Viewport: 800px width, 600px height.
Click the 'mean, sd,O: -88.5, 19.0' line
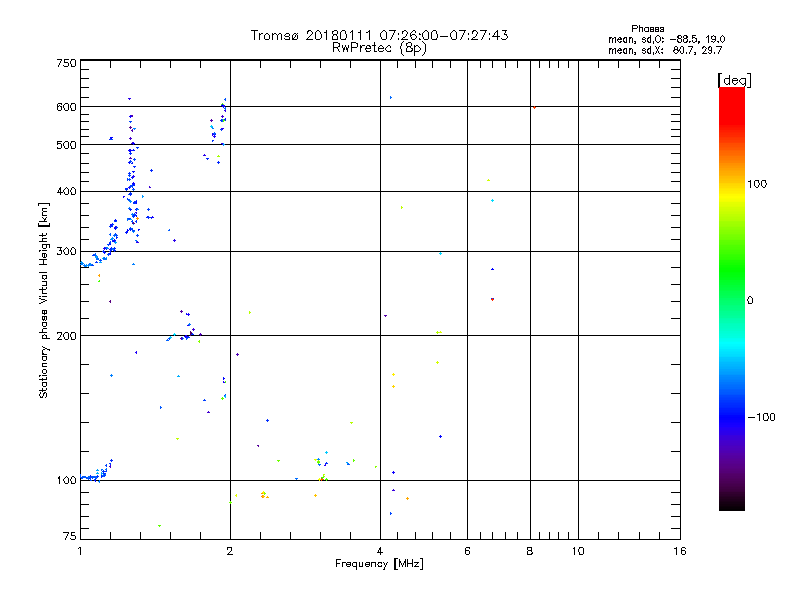coord(666,39)
